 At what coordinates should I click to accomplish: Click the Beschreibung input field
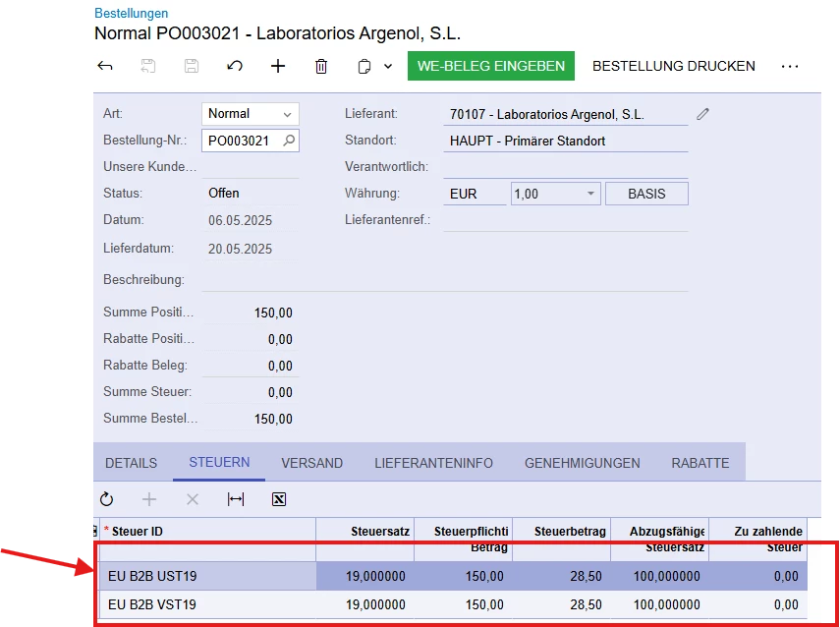coord(445,280)
